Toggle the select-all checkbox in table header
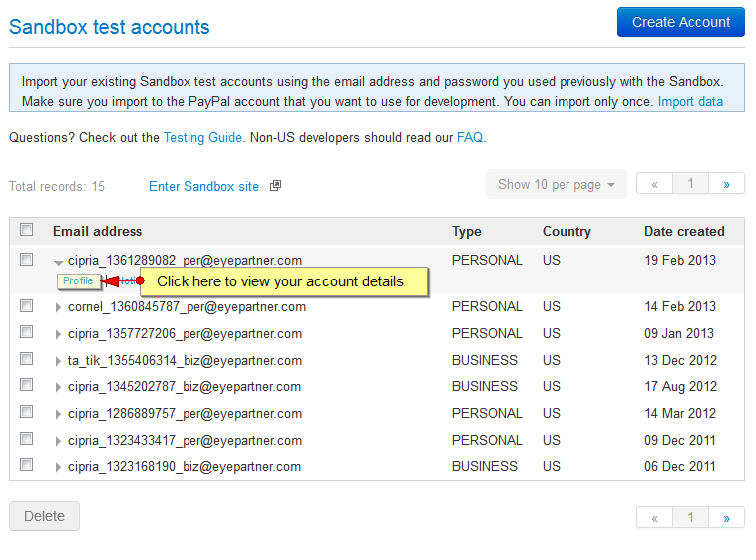The height and width of the screenshot is (560, 756). [x=27, y=230]
